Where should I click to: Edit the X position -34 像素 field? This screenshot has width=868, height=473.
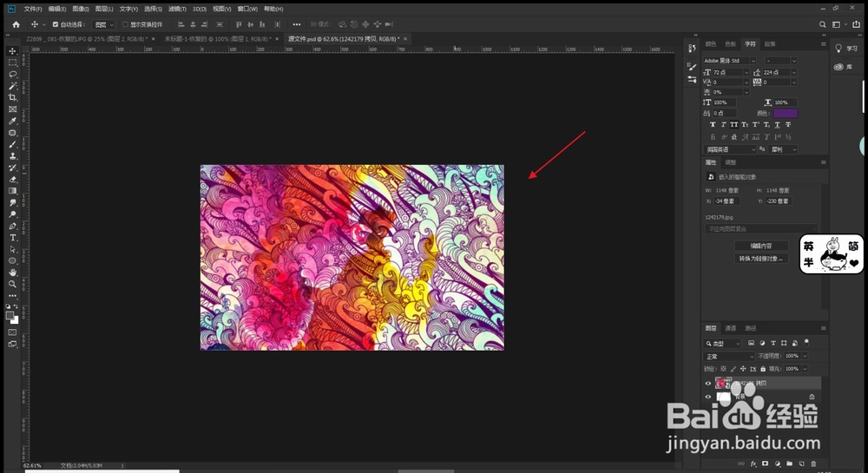coord(726,200)
